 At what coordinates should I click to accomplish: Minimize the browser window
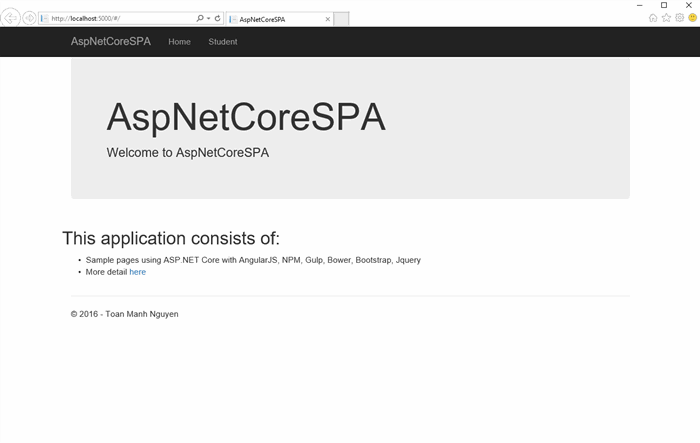[x=639, y=5]
